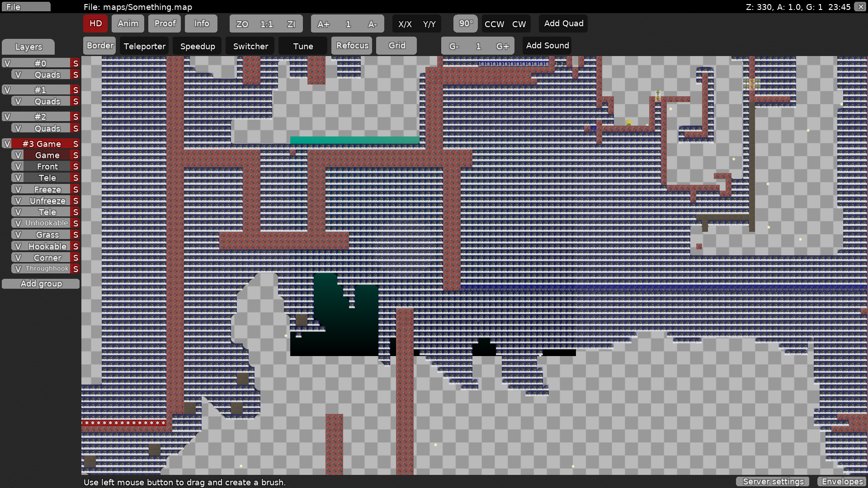
Task: Toggle HD mode
Action: pyautogui.click(x=95, y=23)
